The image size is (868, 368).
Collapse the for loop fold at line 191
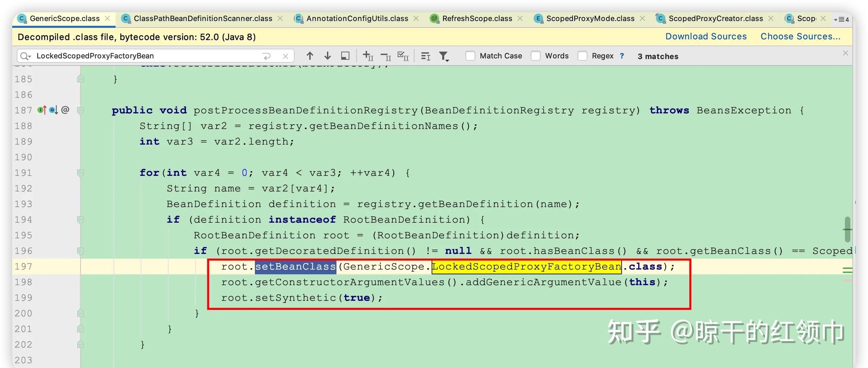coord(81,173)
